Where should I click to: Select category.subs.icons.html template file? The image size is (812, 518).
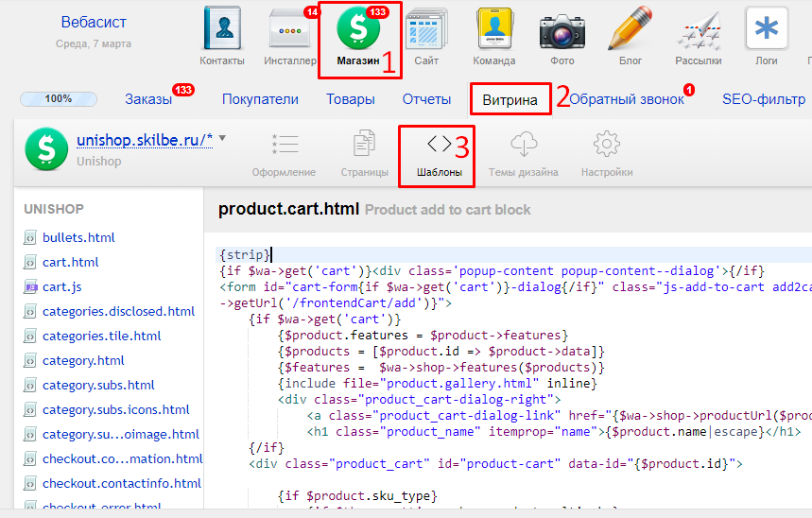coord(115,409)
